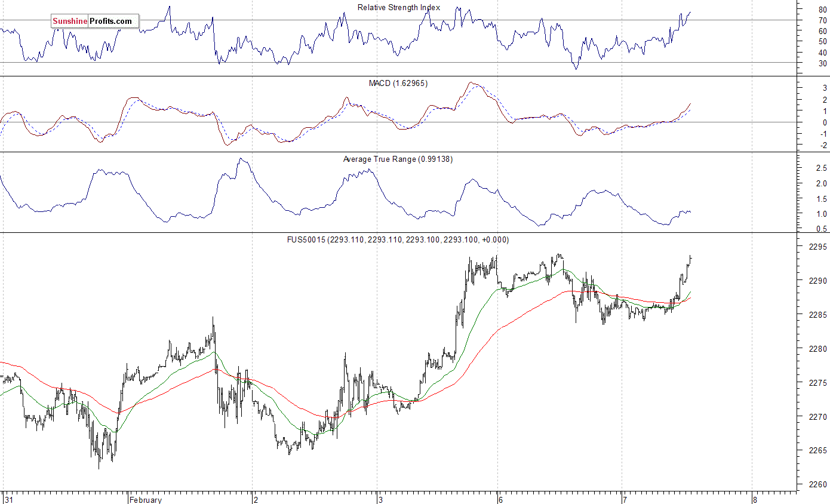Screen dimensions: 830x504
Task: Click the 2265 price axis label
Action: pos(818,450)
